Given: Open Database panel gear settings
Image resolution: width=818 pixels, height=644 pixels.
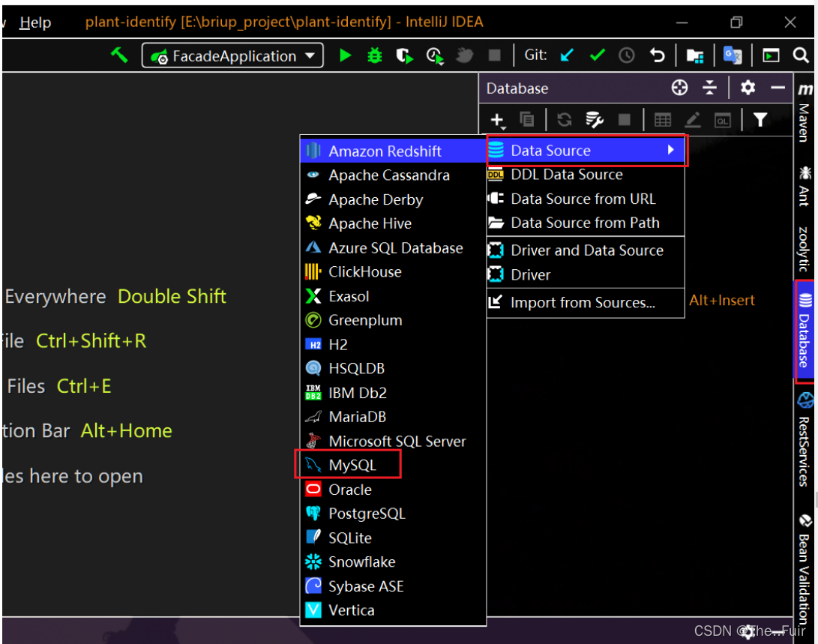Looking at the screenshot, I should [x=748, y=88].
